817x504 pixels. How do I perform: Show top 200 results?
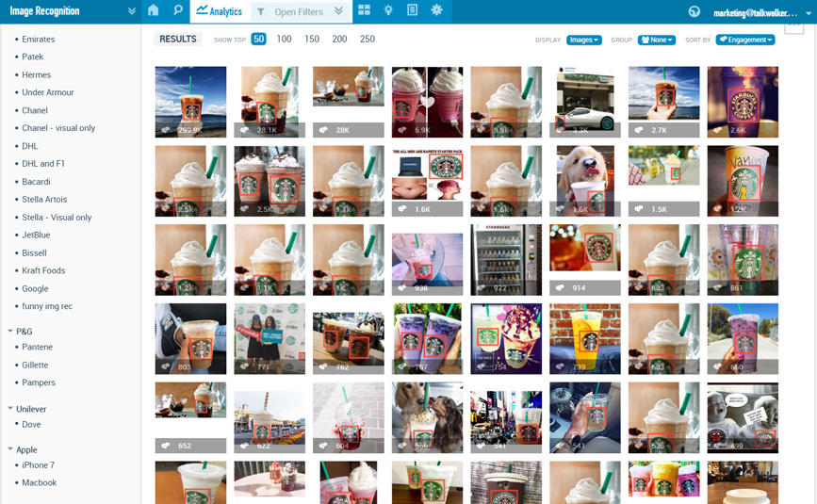click(x=339, y=39)
